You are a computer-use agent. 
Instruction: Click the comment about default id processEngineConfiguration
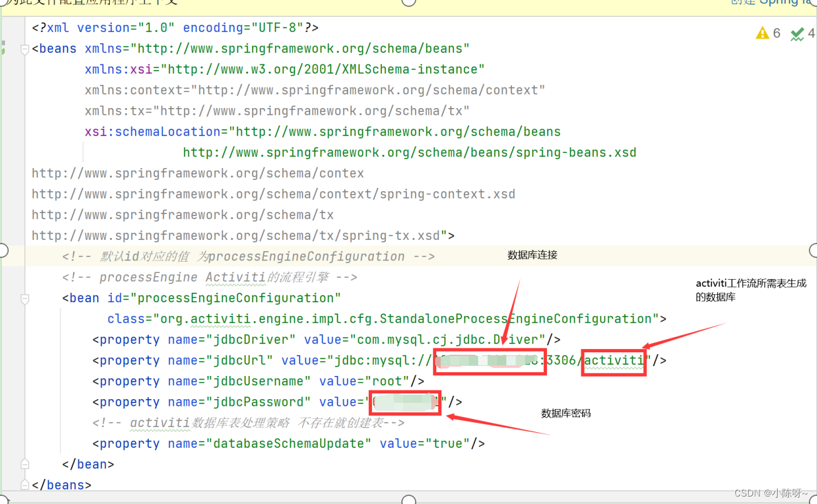[248, 256]
